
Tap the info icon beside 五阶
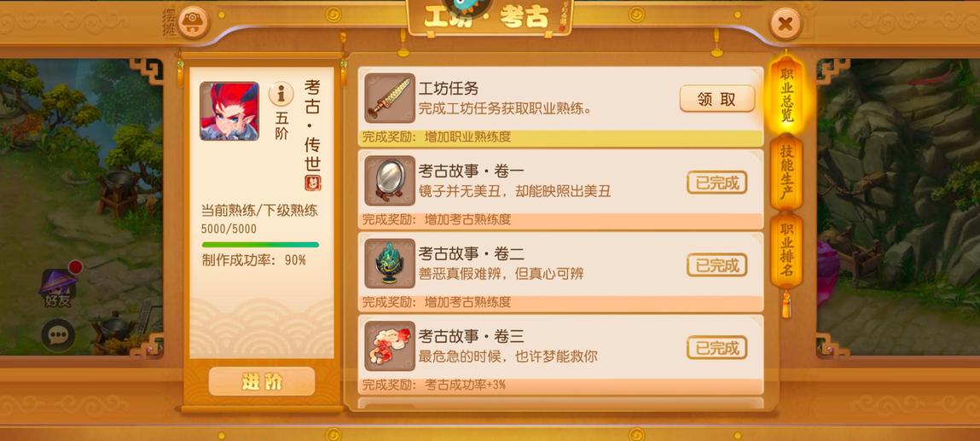pyautogui.click(x=281, y=94)
